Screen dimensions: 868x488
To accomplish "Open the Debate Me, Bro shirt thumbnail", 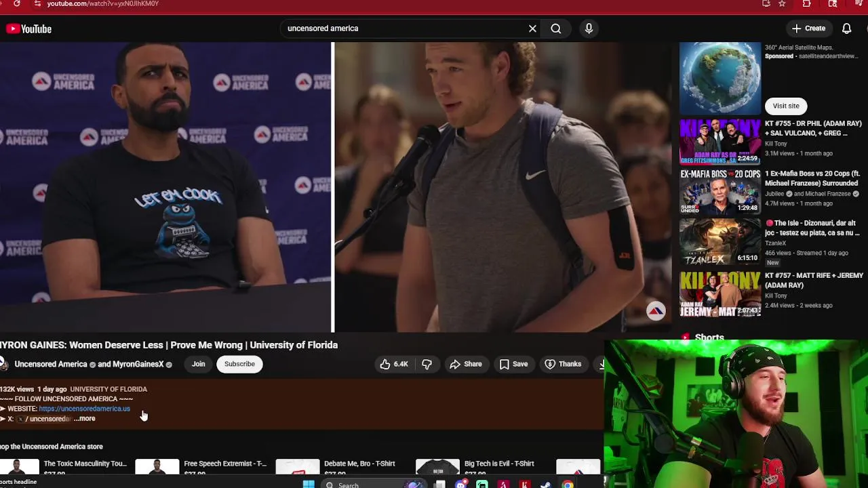I will [298, 467].
